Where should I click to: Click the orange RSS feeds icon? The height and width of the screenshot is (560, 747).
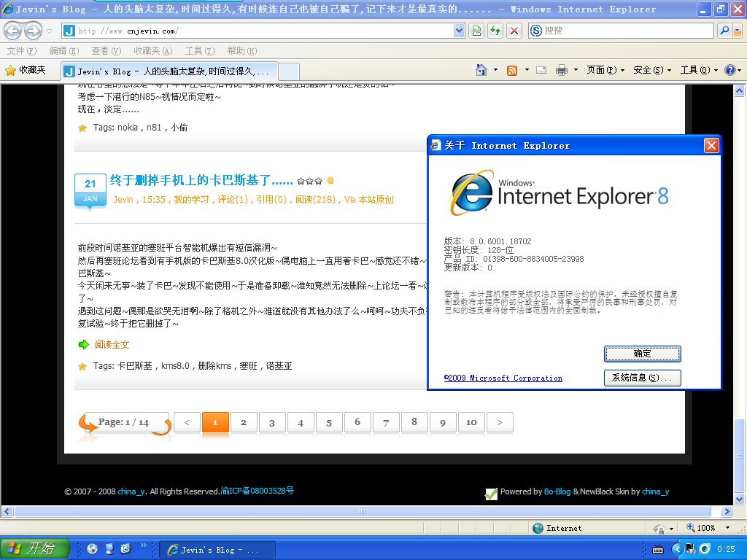pyautogui.click(x=512, y=71)
